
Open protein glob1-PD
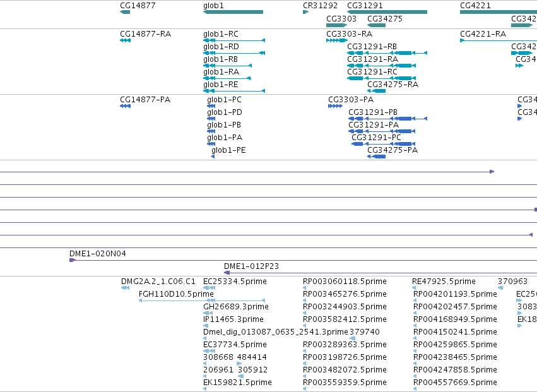(225, 112)
